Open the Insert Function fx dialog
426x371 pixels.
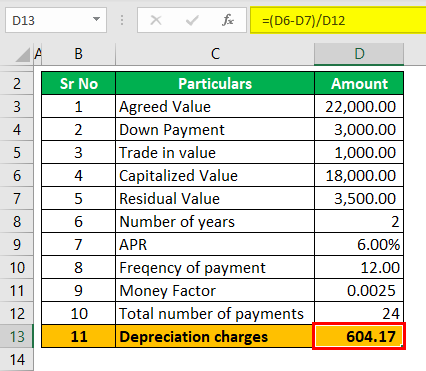pos(228,20)
